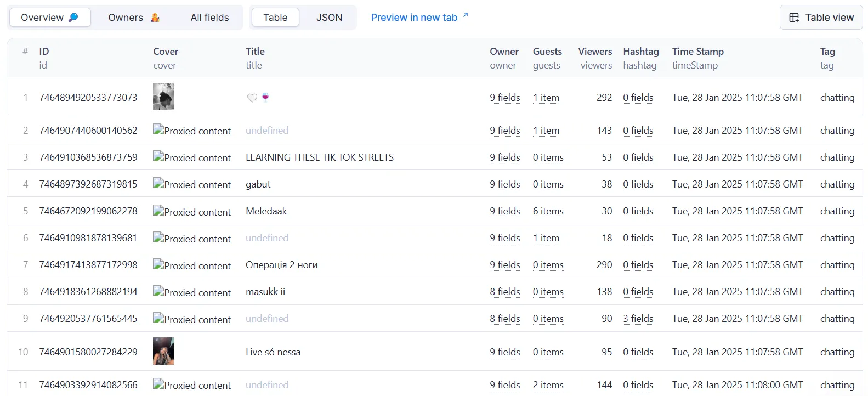The width and height of the screenshot is (868, 396).
Task: Open the Live só nessa cover thumbnail
Action: [x=163, y=351]
